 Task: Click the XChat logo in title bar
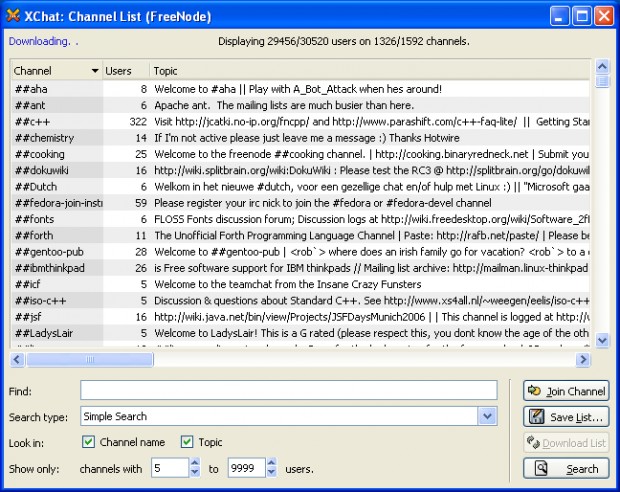(x=13, y=16)
